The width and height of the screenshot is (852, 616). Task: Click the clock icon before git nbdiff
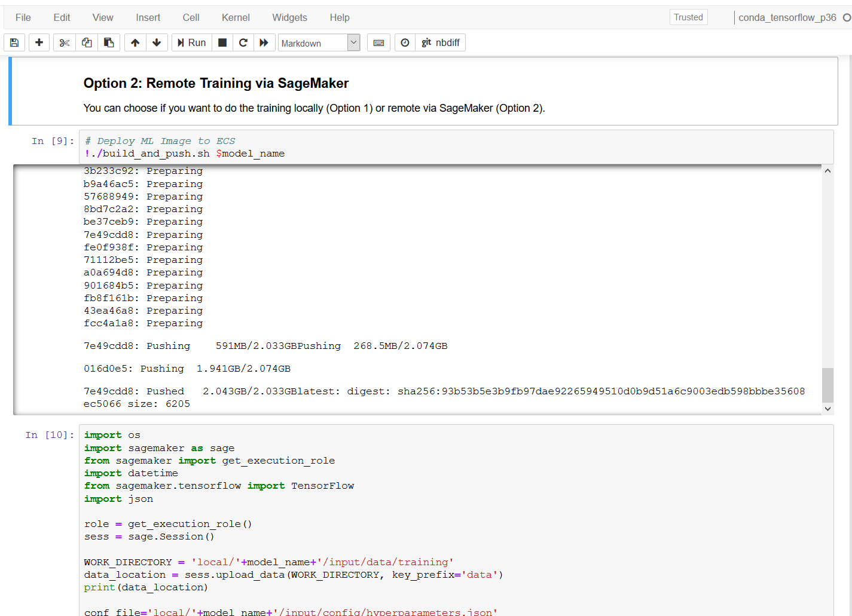tap(405, 42)
